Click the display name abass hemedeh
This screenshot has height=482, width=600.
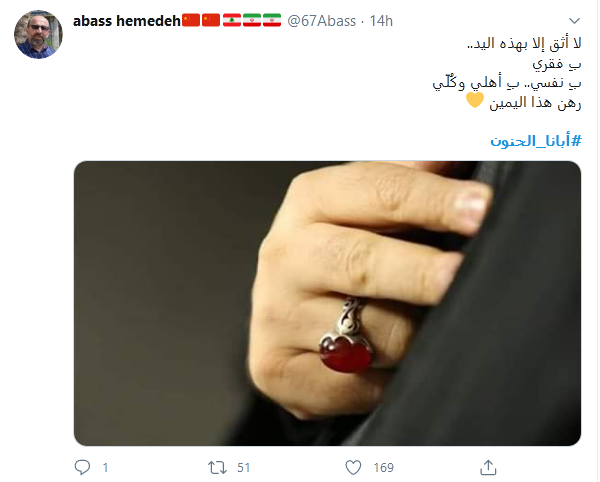127,21
